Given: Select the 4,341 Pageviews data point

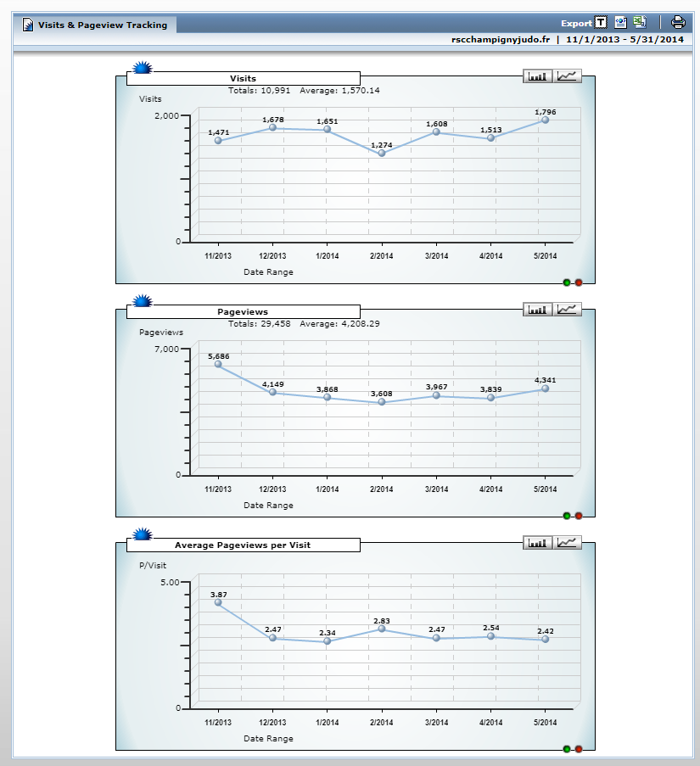Looking at the screenshot, I should (545, 389).
